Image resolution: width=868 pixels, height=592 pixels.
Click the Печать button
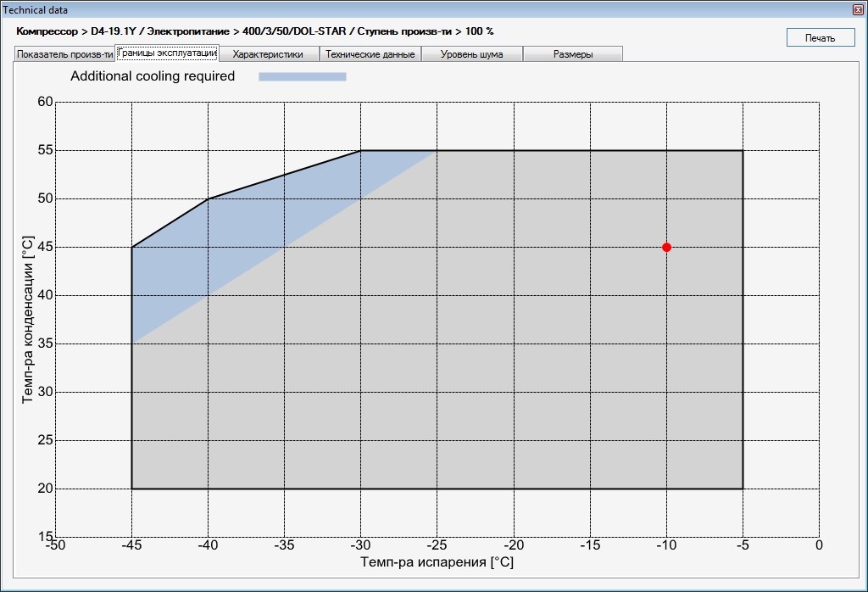[x=821, y=37]
